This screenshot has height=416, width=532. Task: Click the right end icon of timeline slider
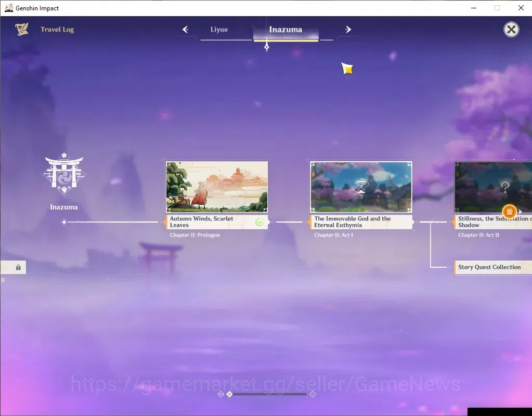point(313,394)
